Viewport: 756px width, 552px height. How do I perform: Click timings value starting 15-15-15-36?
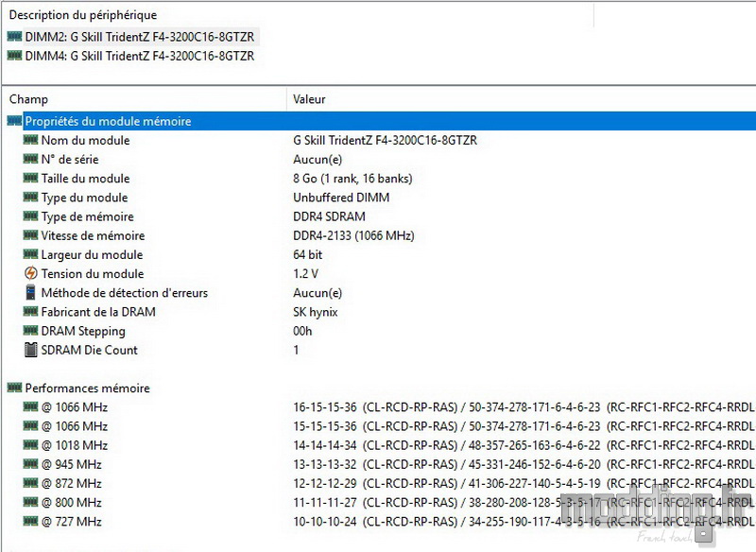point(524,426)
